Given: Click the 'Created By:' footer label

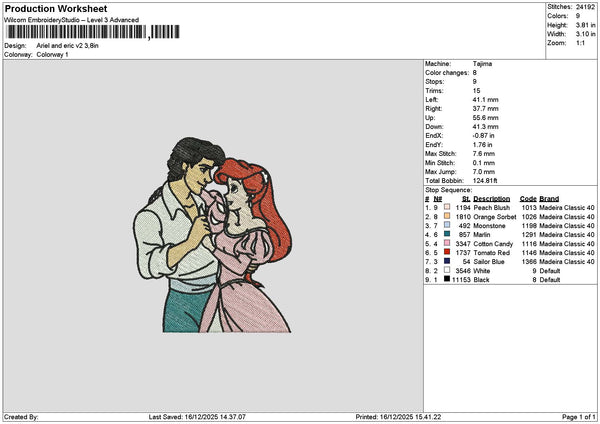Looking at the screenshot, I should click(21, 417).
